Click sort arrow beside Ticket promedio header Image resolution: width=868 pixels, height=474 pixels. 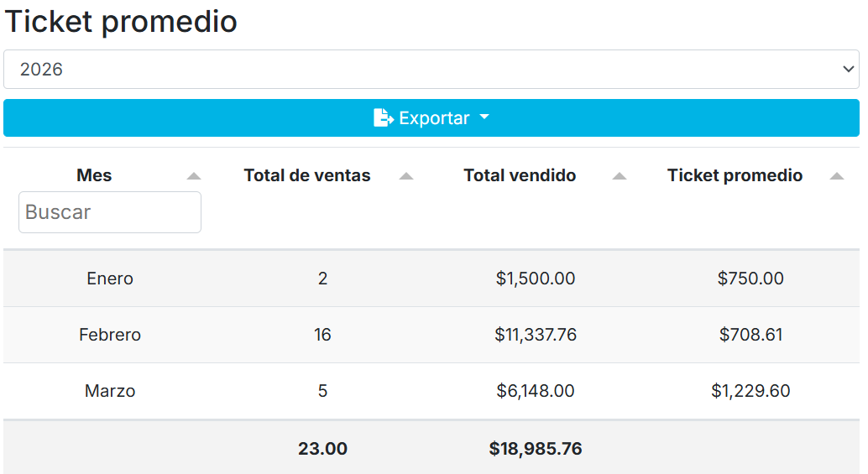point(836,176)
